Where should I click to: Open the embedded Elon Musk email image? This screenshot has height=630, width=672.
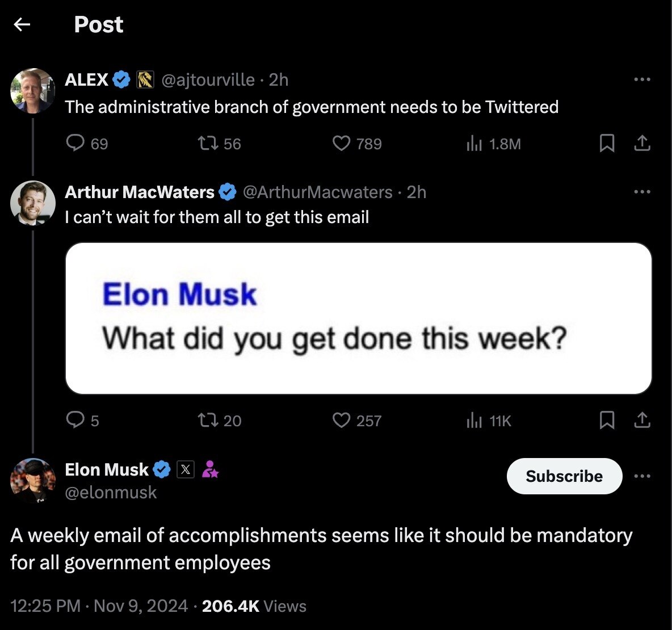click(x=358, y=318)
